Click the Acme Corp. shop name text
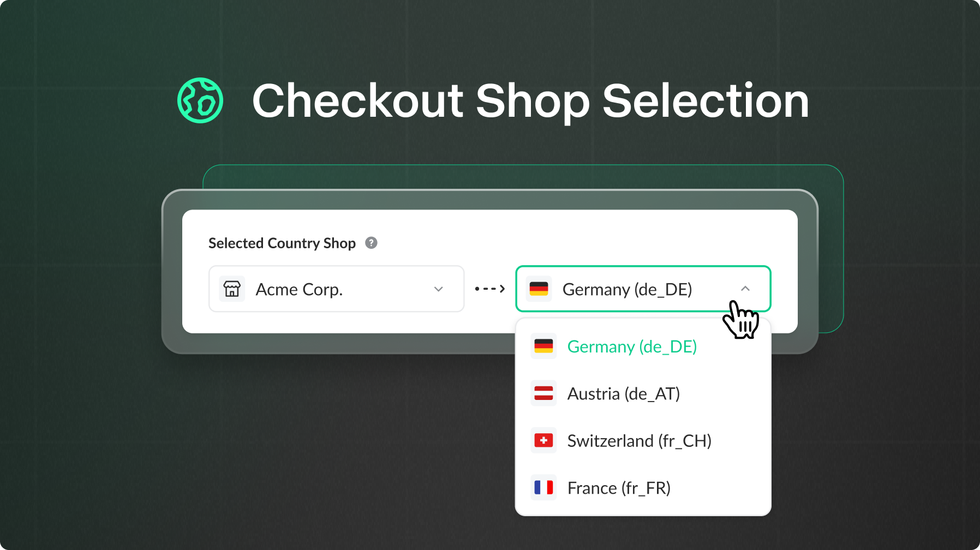 tap(299, 289)
